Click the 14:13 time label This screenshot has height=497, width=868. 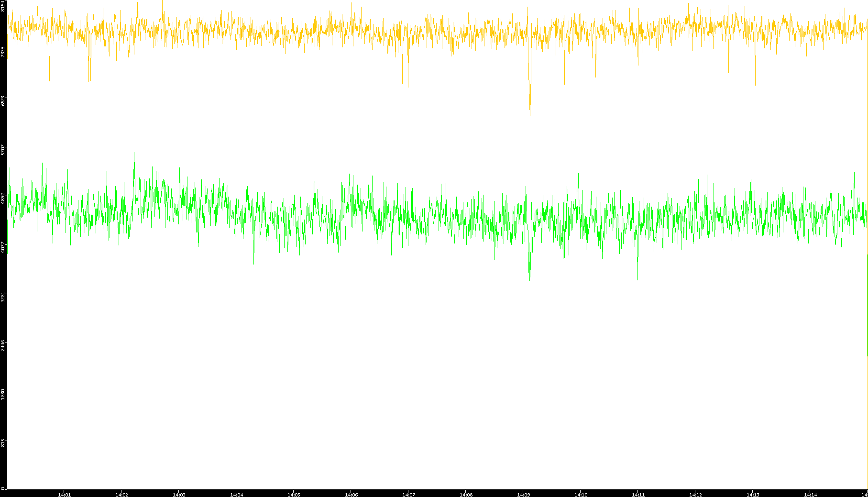pos(753,495)
